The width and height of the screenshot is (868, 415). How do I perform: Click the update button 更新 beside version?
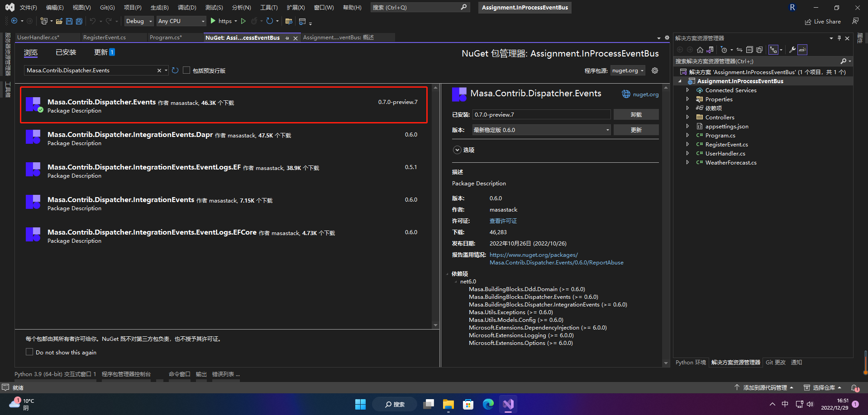click(x=636, y=130)
